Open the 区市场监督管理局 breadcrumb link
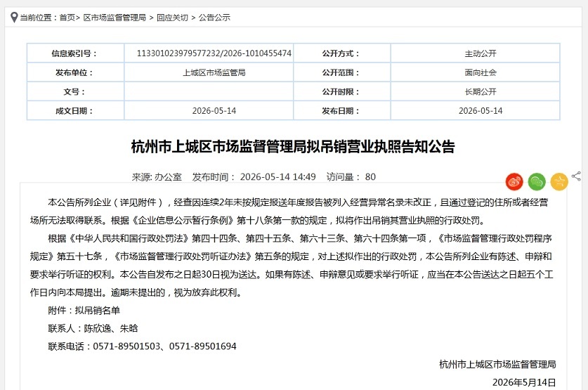Screen dimensions: 588x390 click(x=115, y=18)
